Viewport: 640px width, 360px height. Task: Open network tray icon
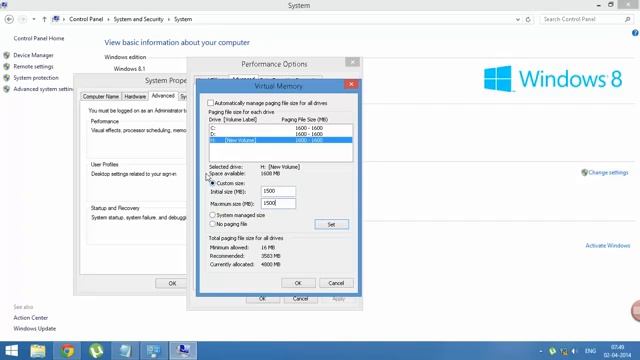(x=564, y=351)
